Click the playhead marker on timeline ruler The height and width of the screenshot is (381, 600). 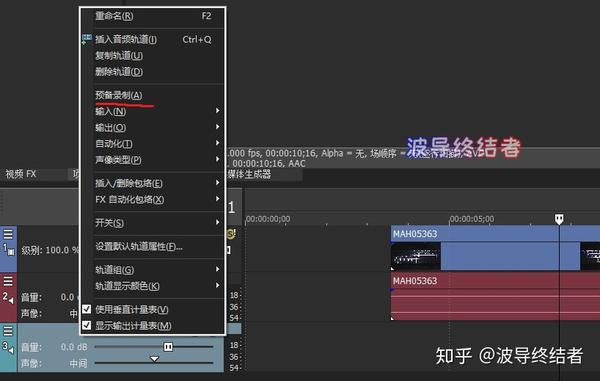click(x=559, y=219)
